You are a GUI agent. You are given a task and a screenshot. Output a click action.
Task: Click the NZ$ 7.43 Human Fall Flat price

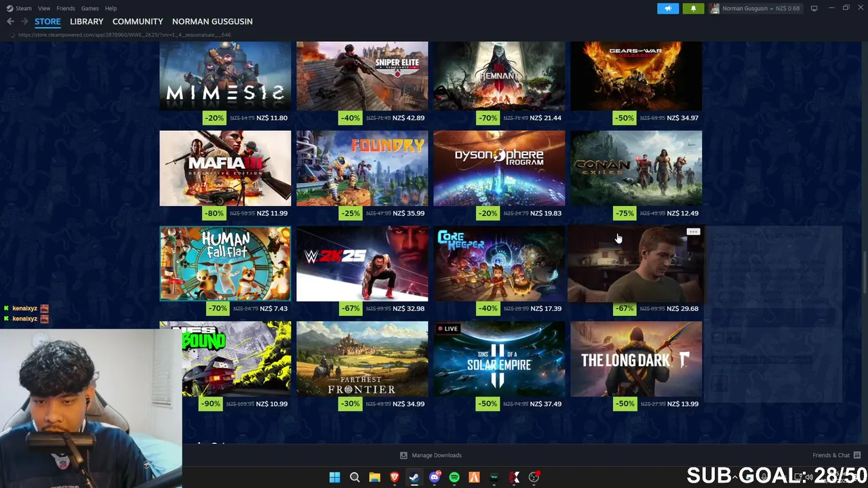click(273, 308)
